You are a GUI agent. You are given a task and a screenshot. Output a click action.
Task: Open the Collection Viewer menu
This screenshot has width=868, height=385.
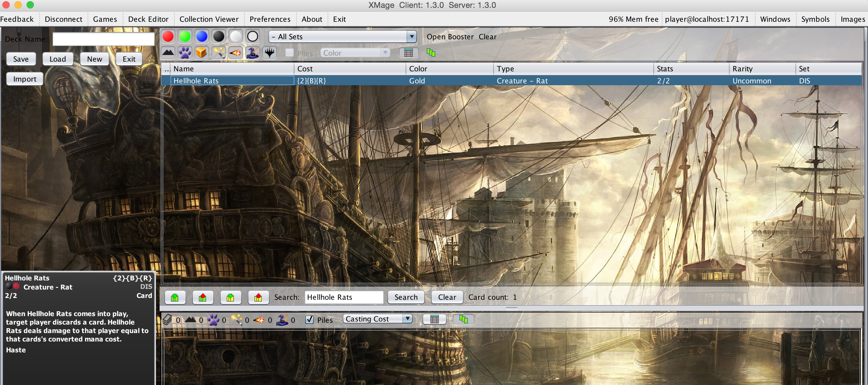209,19
